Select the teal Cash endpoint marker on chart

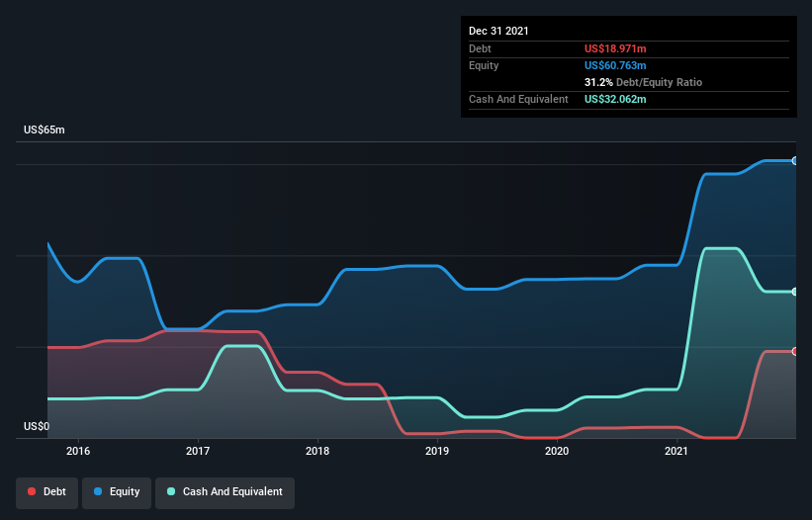[795, 292]
